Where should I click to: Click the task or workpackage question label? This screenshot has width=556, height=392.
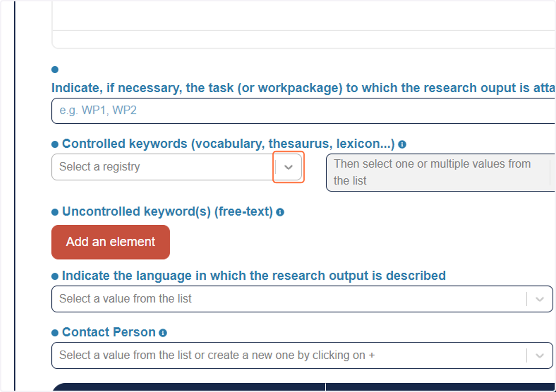click(303, 88)
